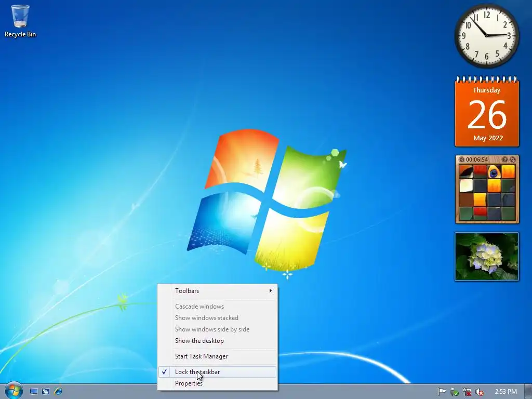
Task: Open the network status tray icon
Action: tap(467, 392)
